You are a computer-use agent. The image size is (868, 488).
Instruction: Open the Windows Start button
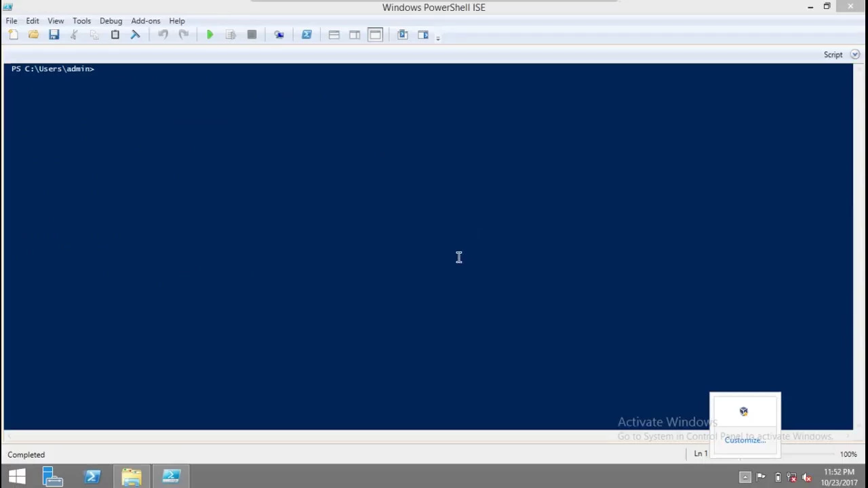pyautogui.click(x=17, y=476)
